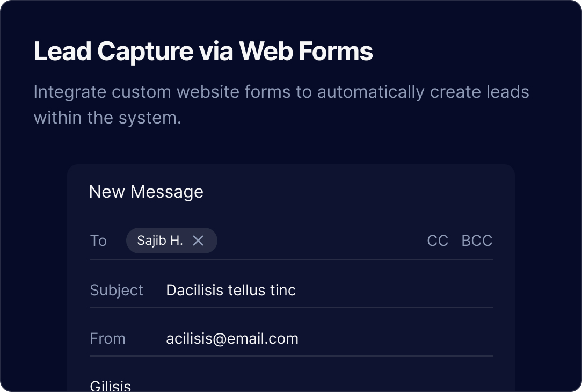Screen dimensions: 582x392
Task: Click the From address acilisis@email.com
Action: click(232, 338)
